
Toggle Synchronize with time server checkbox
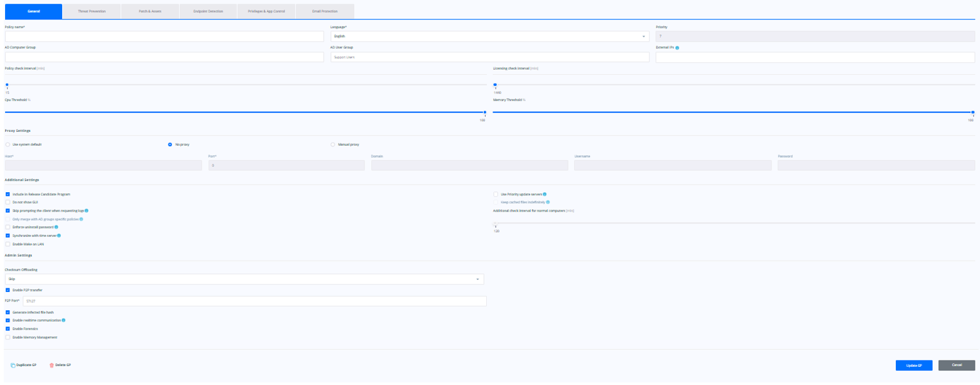pos(8,235)
